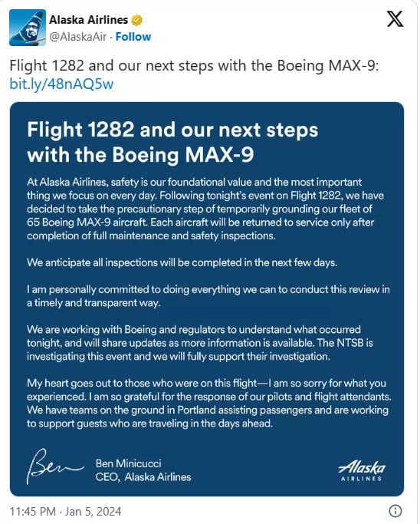Click the gold verified badge

[136, 20]
